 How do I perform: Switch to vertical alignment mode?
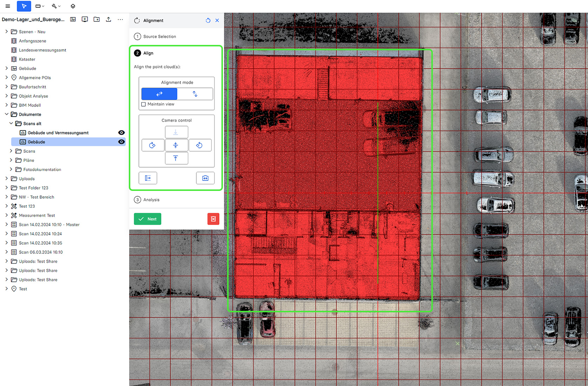point(195,94)
